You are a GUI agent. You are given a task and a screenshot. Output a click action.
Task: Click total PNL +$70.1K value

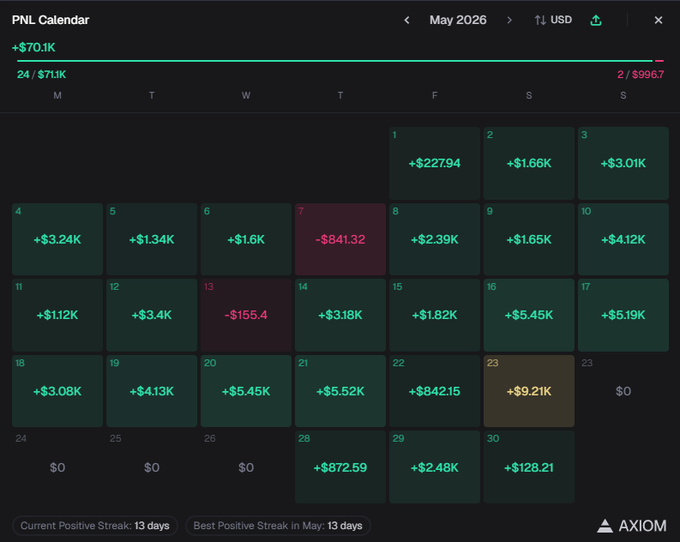click(x=34, y=47)
